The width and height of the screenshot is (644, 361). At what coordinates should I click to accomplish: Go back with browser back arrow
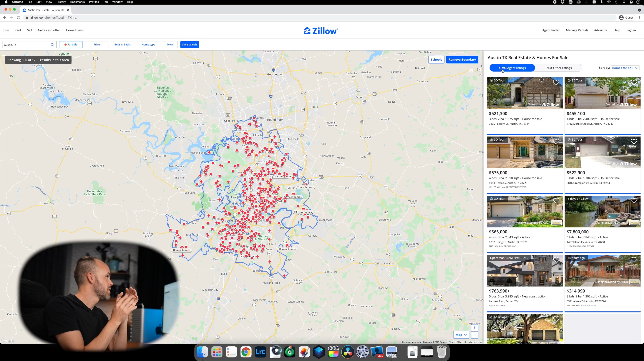tap(5, 17)
